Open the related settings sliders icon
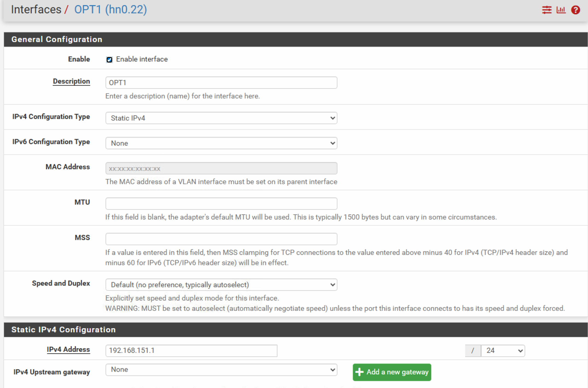Image resolution: width=588 pixels, height=388 pixels. point(547,10)
